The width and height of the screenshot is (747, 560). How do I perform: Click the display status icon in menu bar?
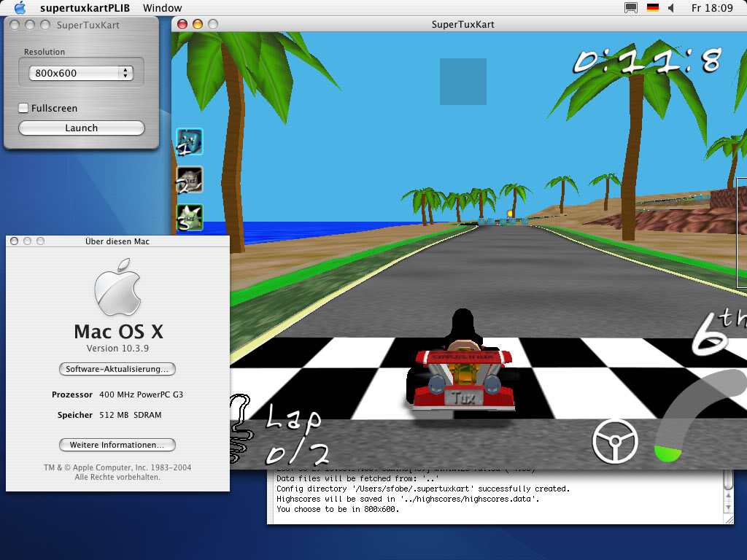631,7
